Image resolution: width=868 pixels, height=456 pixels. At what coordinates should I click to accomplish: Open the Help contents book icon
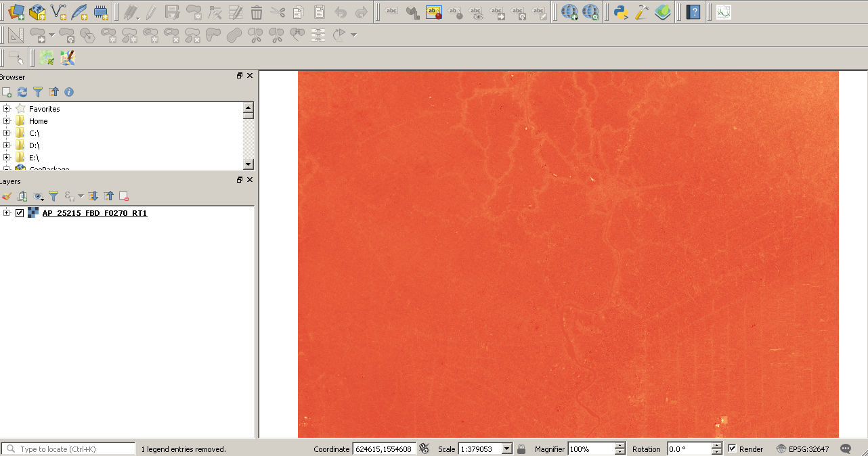693,12
